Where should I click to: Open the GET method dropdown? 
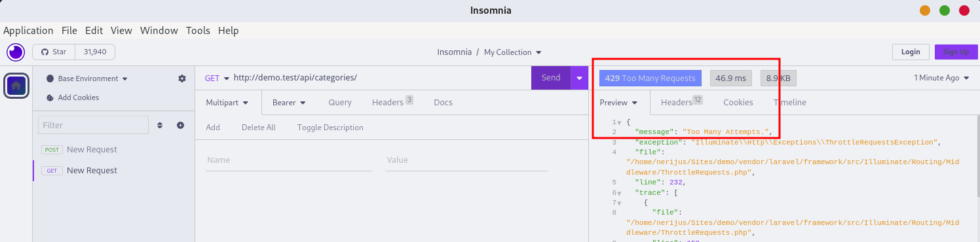(217, 78)
